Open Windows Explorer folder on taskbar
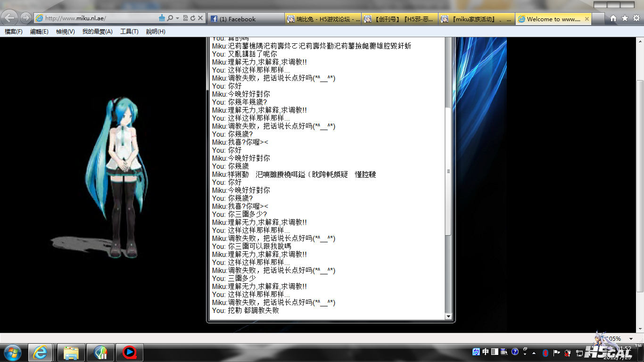Image resolution: width=644 pixels, height=362 pixels. coord(71,353)
